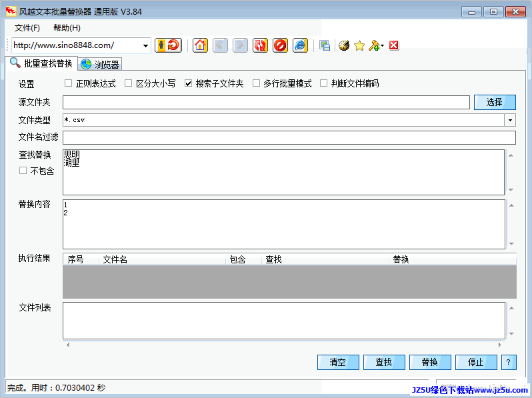Screen dimensions: 532x398
Task: Click the 执行结果 label
Action: tap(34, 258)
